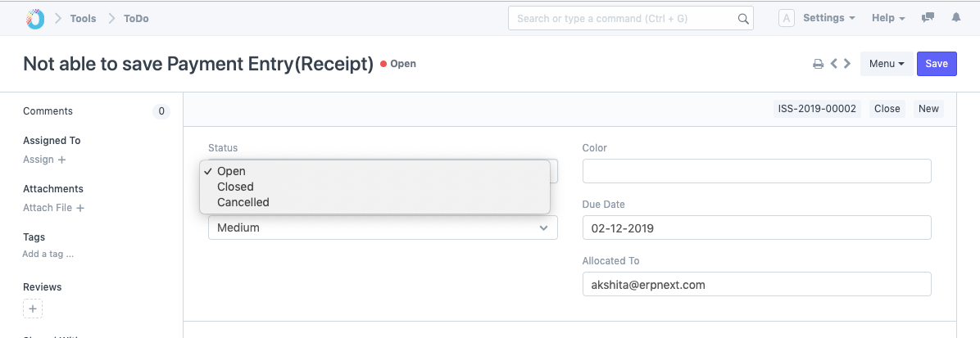Add a review with plus icon

point(33,309)
